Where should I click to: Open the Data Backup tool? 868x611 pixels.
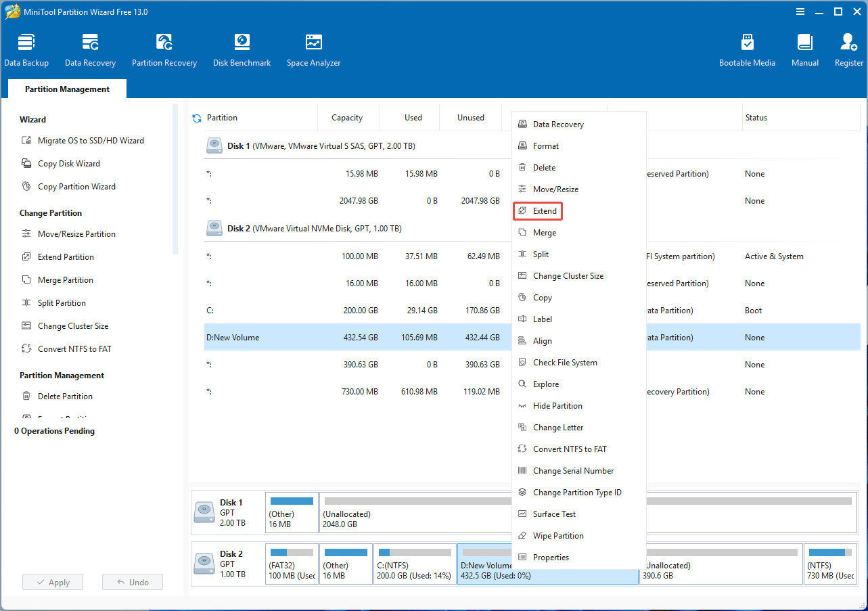[26, 50]
